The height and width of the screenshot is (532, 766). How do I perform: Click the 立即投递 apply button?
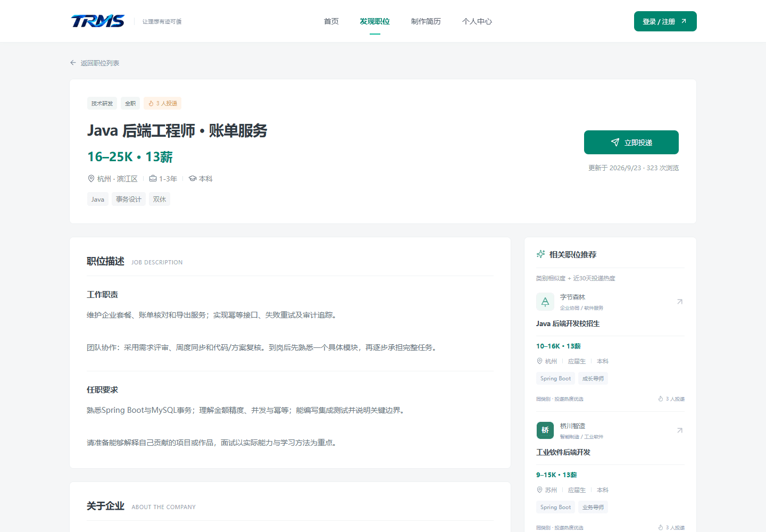coord(631,143)
